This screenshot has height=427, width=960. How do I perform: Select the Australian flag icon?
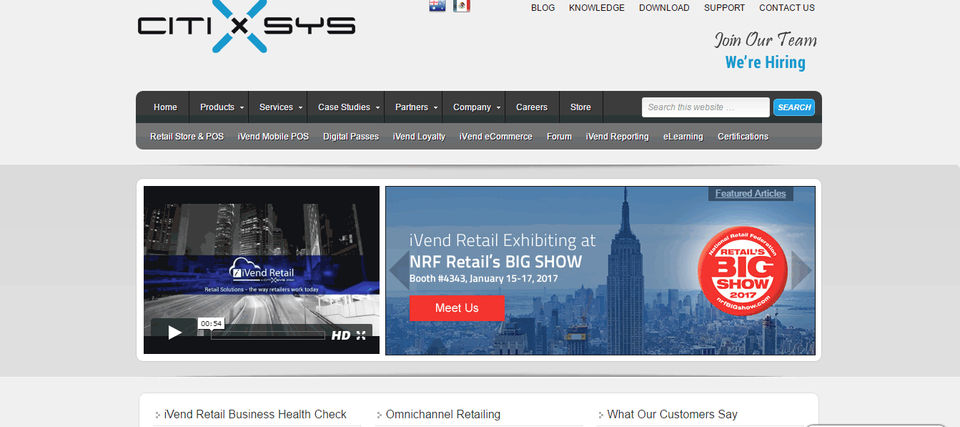pos(437,6)
